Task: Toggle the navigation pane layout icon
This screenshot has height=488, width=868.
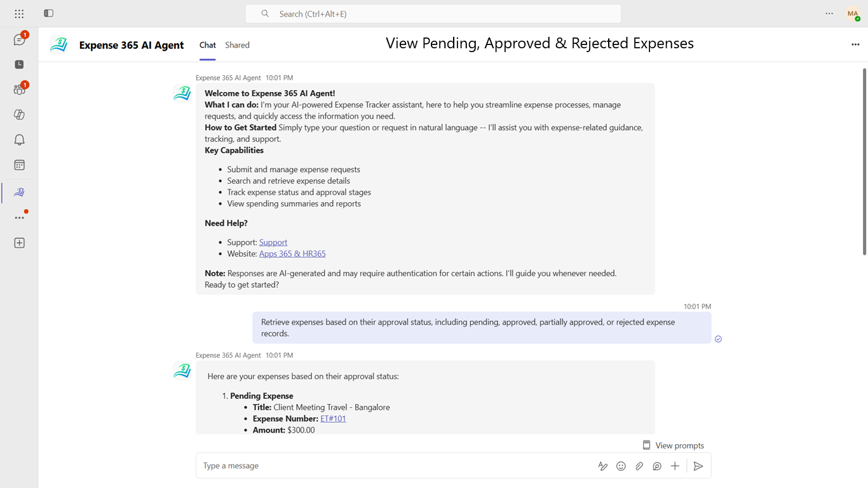Action: coord(49,13)
